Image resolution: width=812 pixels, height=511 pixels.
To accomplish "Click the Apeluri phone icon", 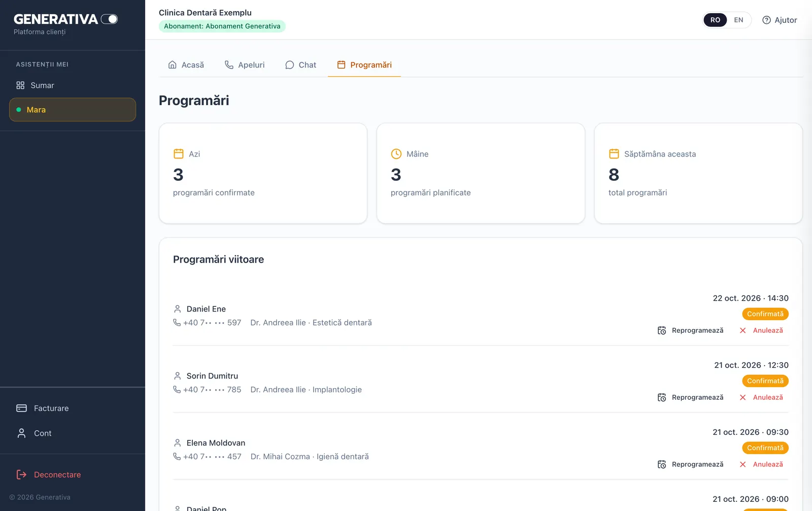I will pos(229,65).
